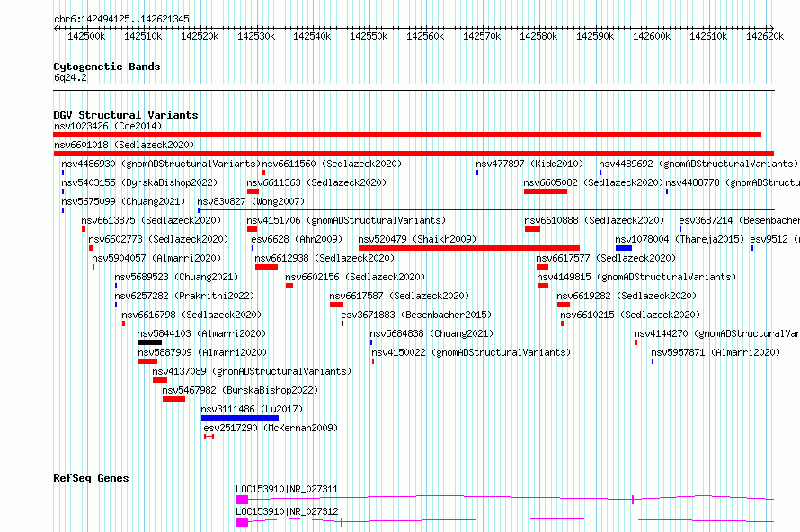
Task: Click the nsv5887909 (Almarri2020) red bar
Action: [148, 361]
